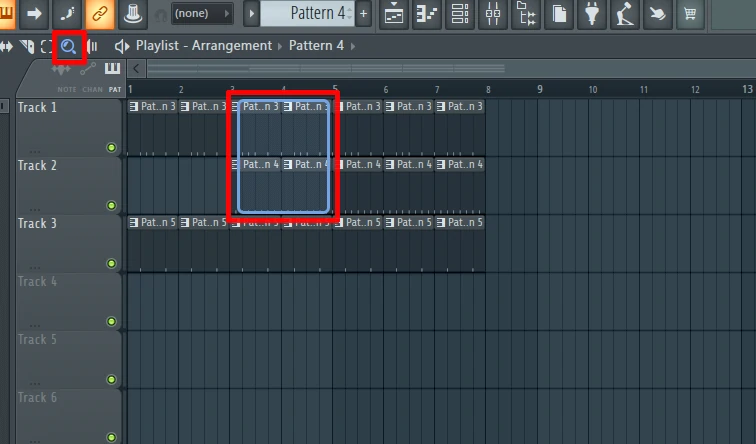
Task: Open the plugin picker plug icon
Action: click(x=591, y=14)
